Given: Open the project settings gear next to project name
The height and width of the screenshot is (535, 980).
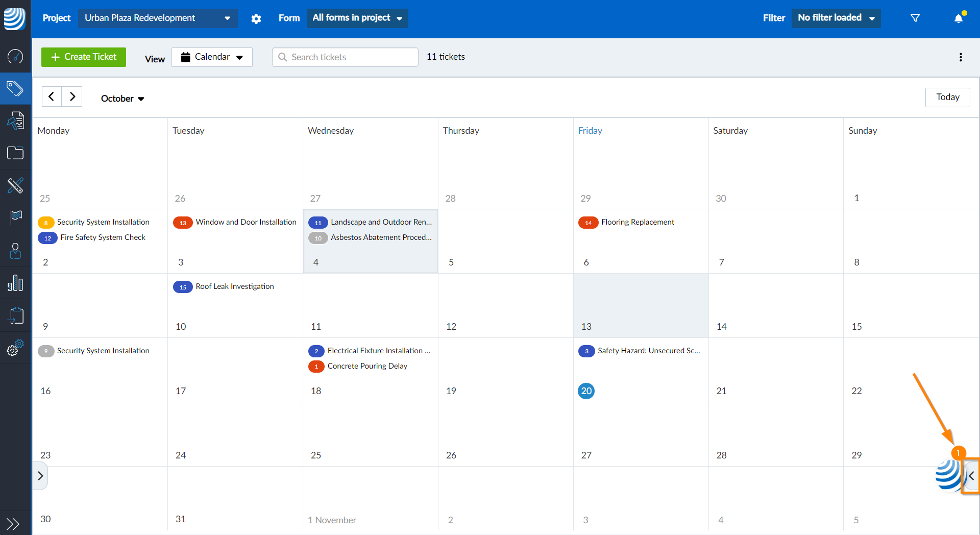Looking at the screenshot, I should click(x=256, y=18).
